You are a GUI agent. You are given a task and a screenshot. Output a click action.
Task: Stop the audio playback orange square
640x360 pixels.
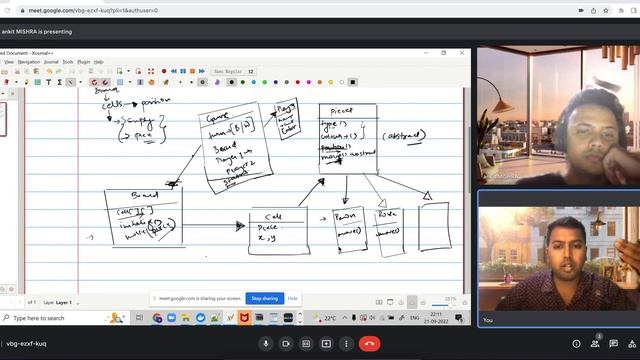[192, 71]
